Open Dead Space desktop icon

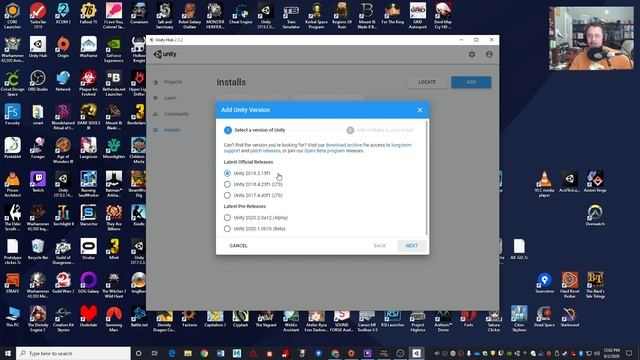point(544,316)
